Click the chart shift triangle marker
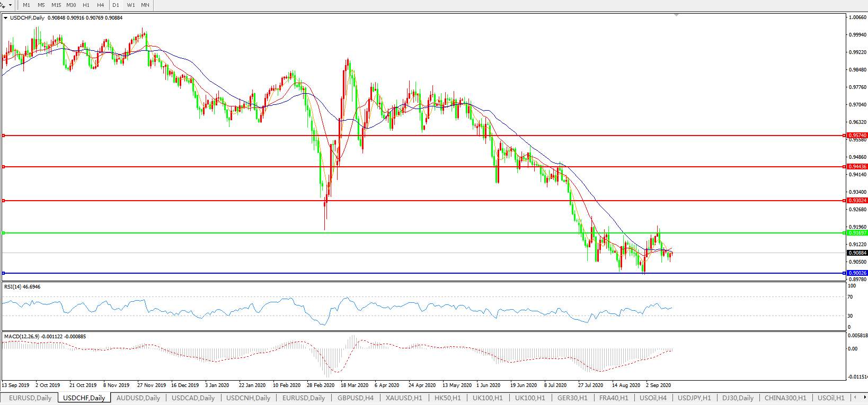 pos(676,15)
